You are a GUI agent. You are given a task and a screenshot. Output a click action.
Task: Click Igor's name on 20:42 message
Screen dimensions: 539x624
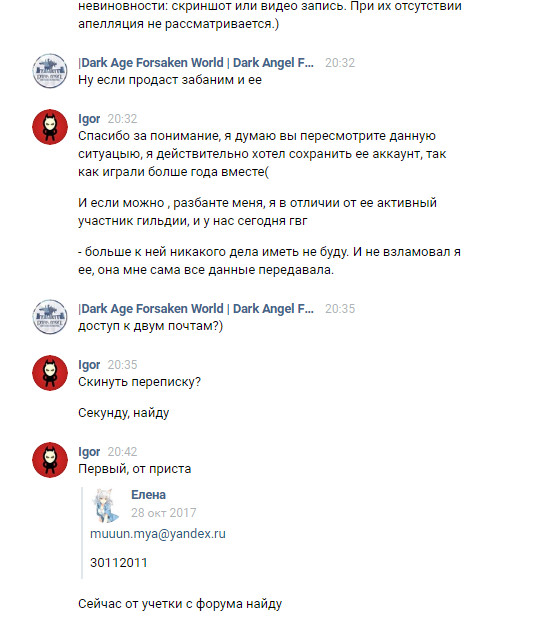[89, 452]
